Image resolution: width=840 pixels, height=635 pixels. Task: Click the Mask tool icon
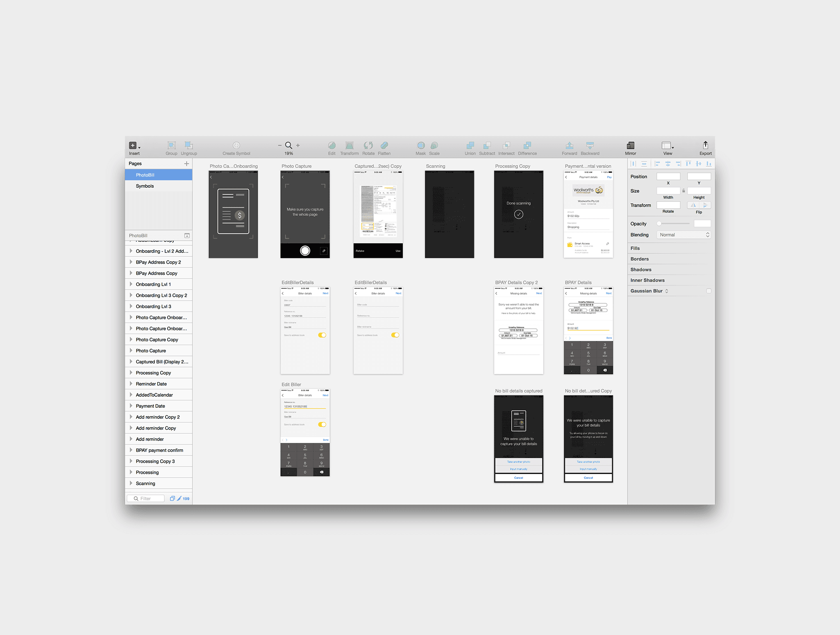(x=420, y=145)
